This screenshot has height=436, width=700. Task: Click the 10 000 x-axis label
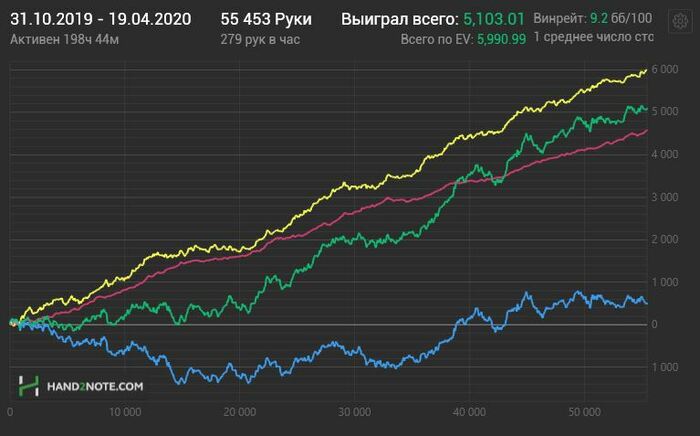point(125,411)
